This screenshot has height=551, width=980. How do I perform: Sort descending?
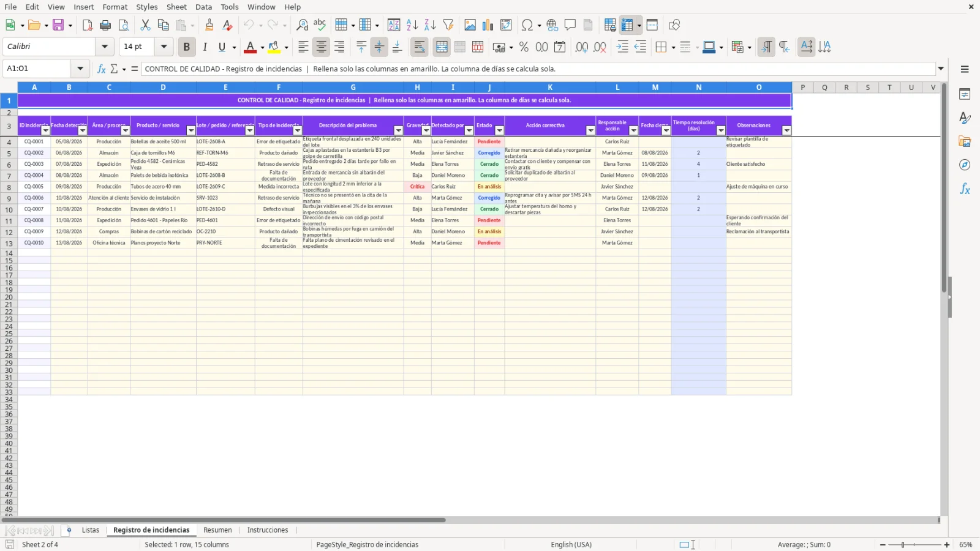(x=430, y=25)
